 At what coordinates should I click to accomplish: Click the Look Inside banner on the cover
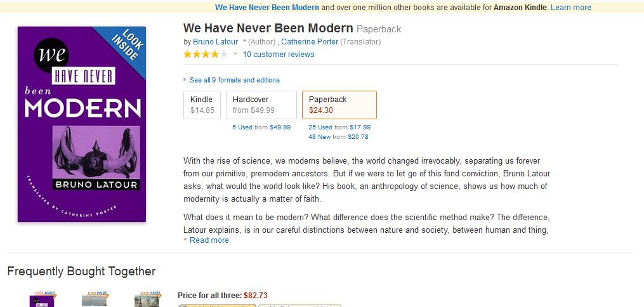(126, 46)
